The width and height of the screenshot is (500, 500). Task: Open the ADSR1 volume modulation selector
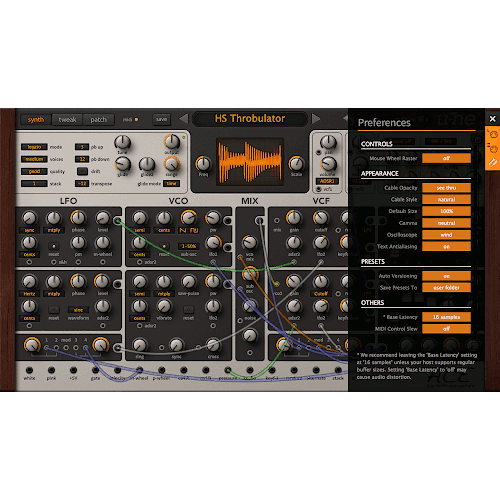(x=327, y=181)
